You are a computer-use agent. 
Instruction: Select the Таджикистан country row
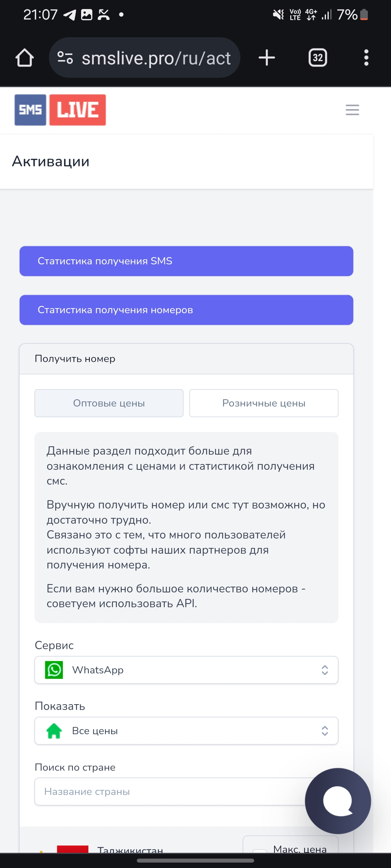point(130,850)
